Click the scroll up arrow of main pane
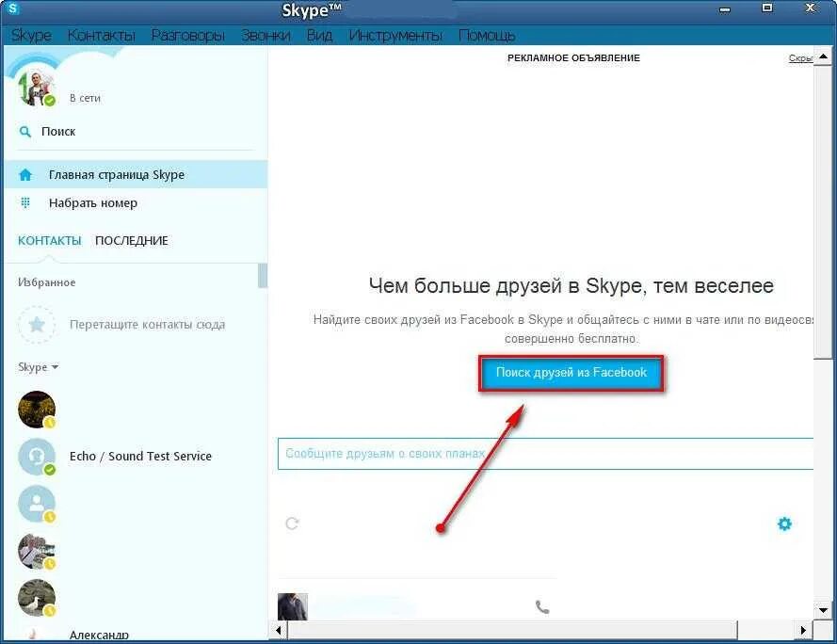 tap(823, 56)
